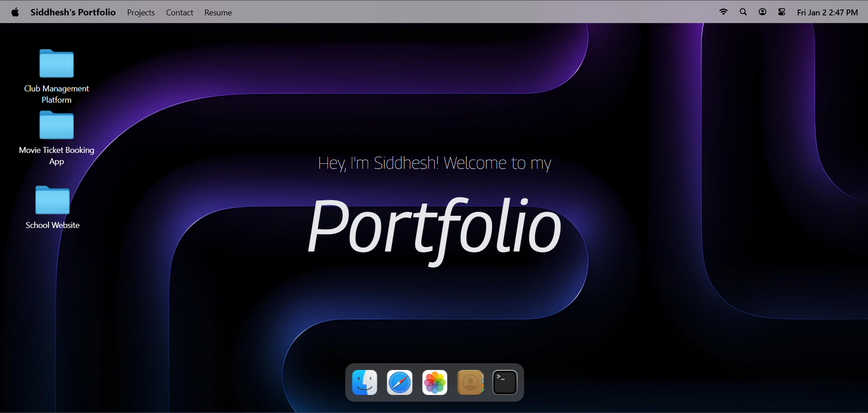The image size is (868, 413).
Task: Open the Contact menu
Action: point(179,12)
